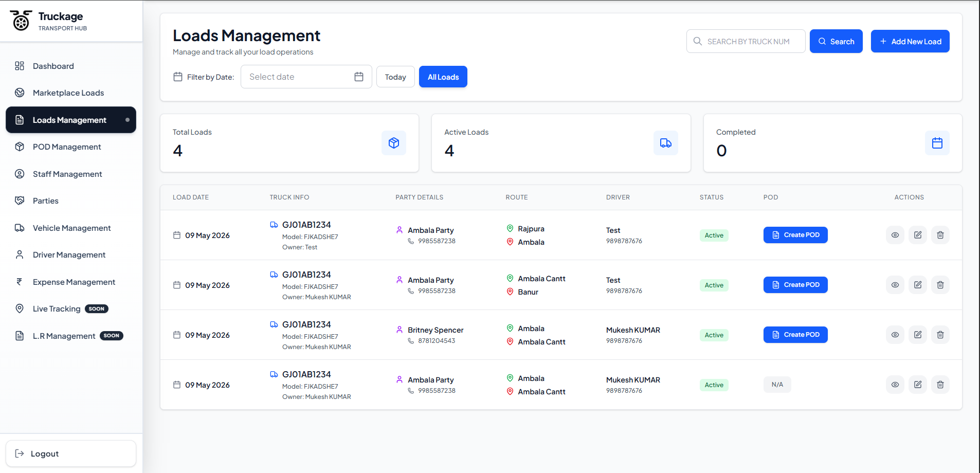The width and height of the screenshot is (980, 473).
Task: Click Owner: Test in first row
Action: [300, 247]
